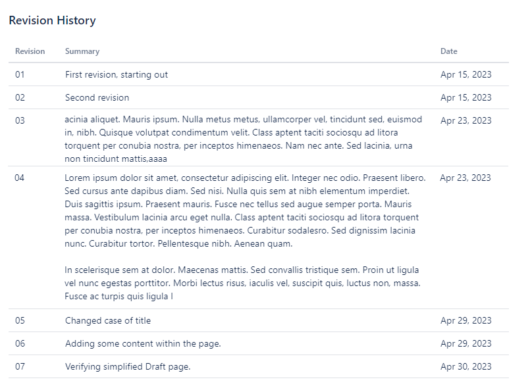Click the date of revision 01
The height and width of the screenshot is (392, 532).
465,74
